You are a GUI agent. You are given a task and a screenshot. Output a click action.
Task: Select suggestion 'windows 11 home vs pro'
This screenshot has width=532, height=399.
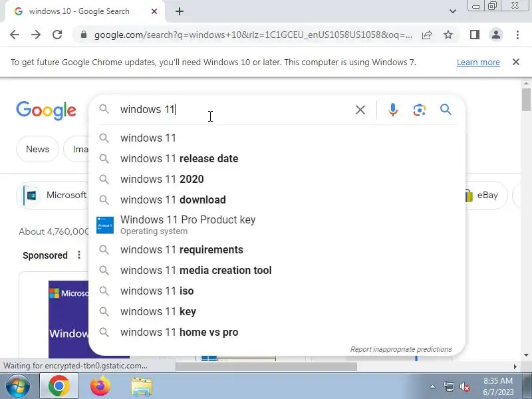[x=277, y=332]
